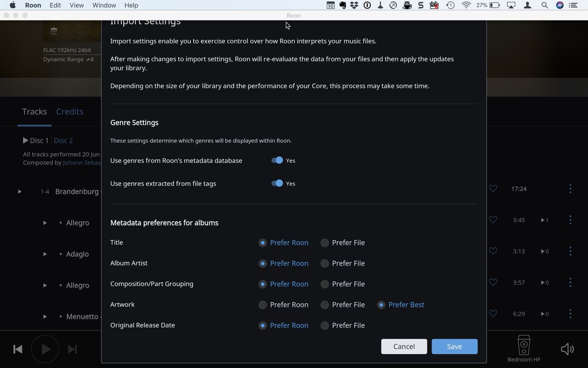The width and height of the screenshot is (588, 368).
Task: Open the Roon menu
Action: click(x=33, y=6)
